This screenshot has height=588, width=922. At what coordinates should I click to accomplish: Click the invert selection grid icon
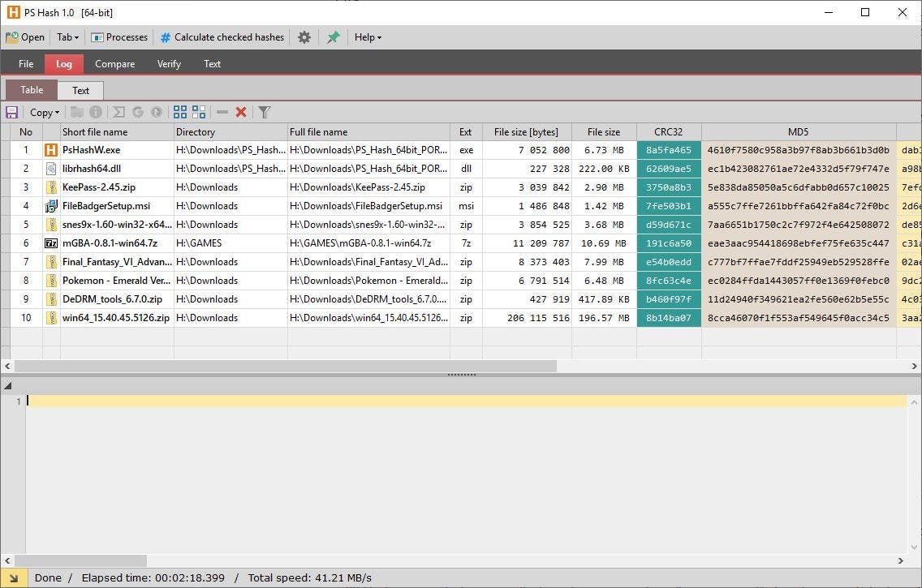click(x=199, y=112)
